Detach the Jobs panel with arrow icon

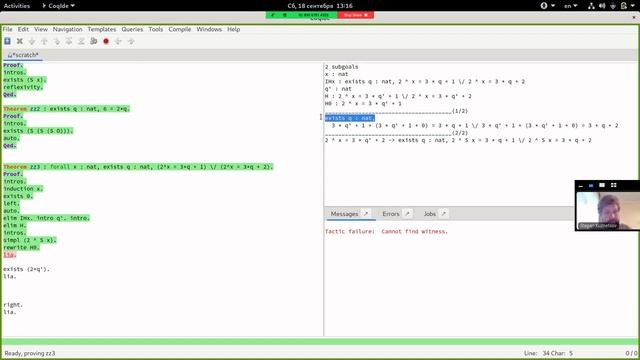click(443, 213)
